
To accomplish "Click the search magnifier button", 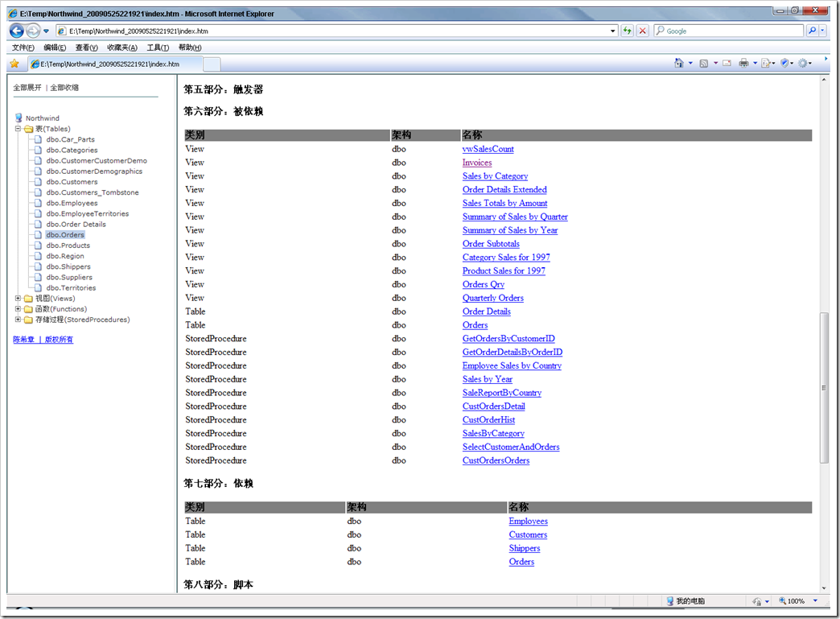I will 813,31.
